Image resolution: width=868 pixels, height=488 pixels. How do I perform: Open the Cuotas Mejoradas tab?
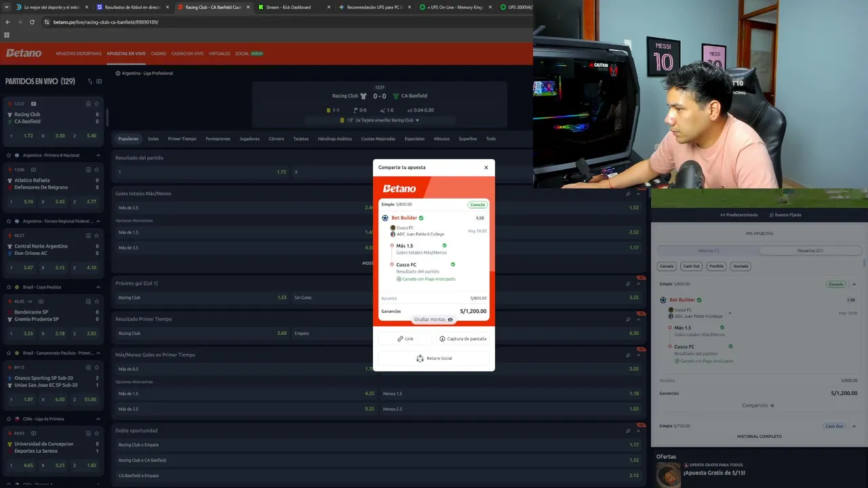tap(378, 139)
